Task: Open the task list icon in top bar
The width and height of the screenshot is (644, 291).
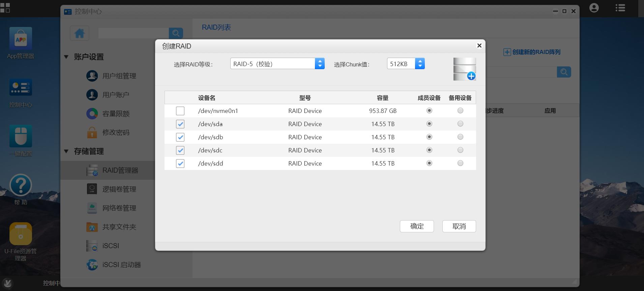Action: (620, 8)
